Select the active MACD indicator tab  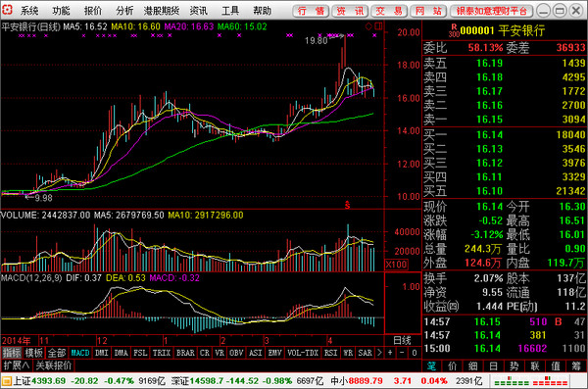click(x=80, y=353)
